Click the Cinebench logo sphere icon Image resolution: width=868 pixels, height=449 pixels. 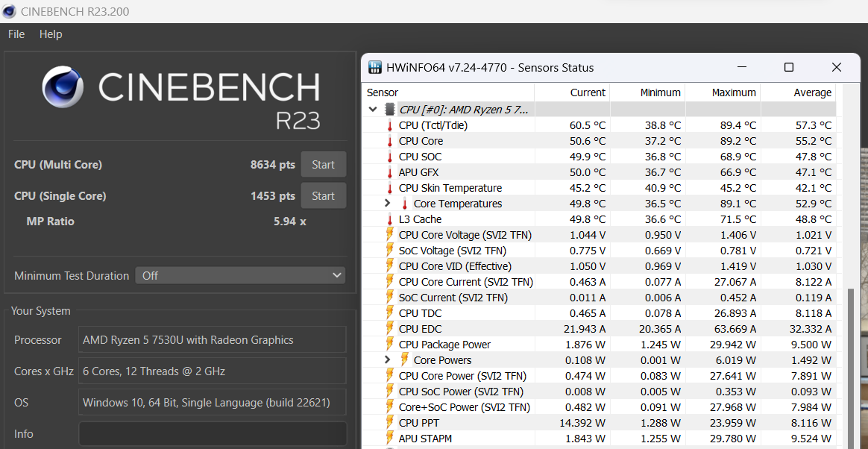pos(63,87)
